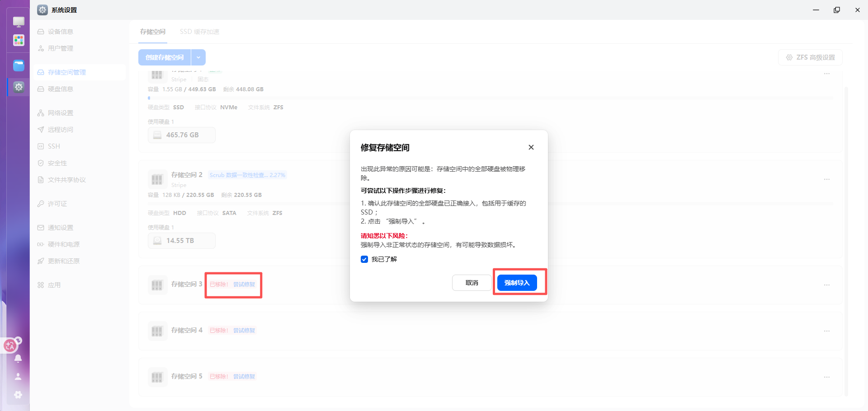Click the gear icon at dock bottom

18,395
